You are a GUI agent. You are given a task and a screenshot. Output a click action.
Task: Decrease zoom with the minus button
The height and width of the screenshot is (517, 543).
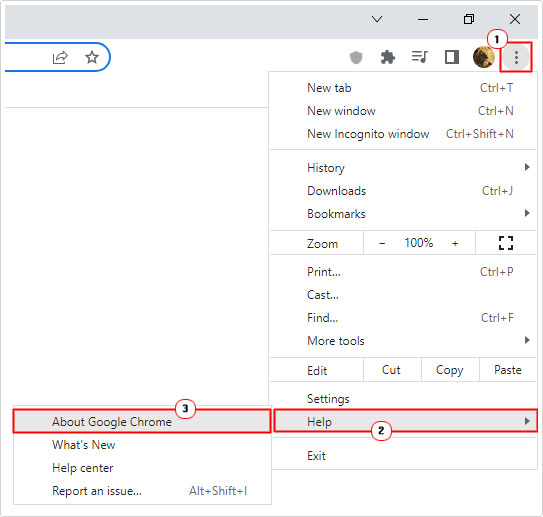coord(382,243)
